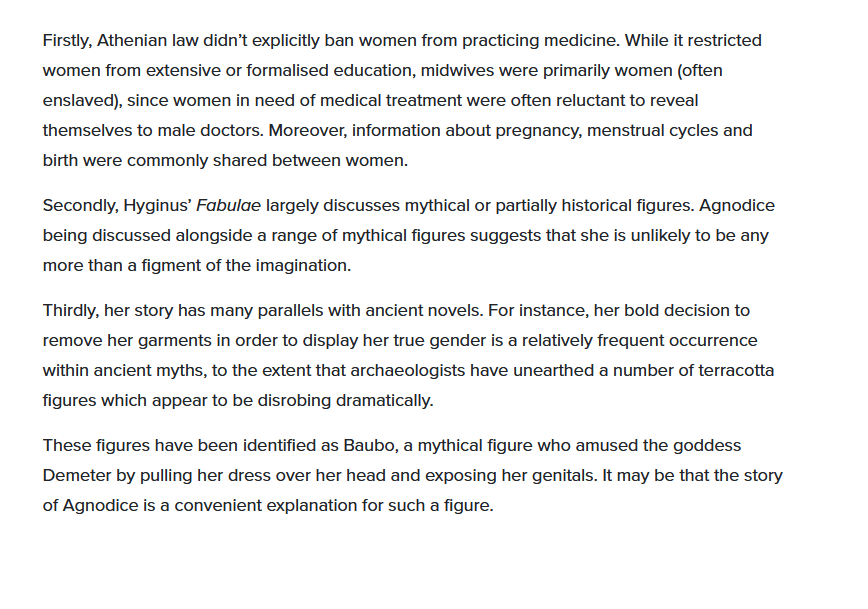Click the word "Thirdly" starting the third paragraph

pyautogui.click(x=70, y=311)
